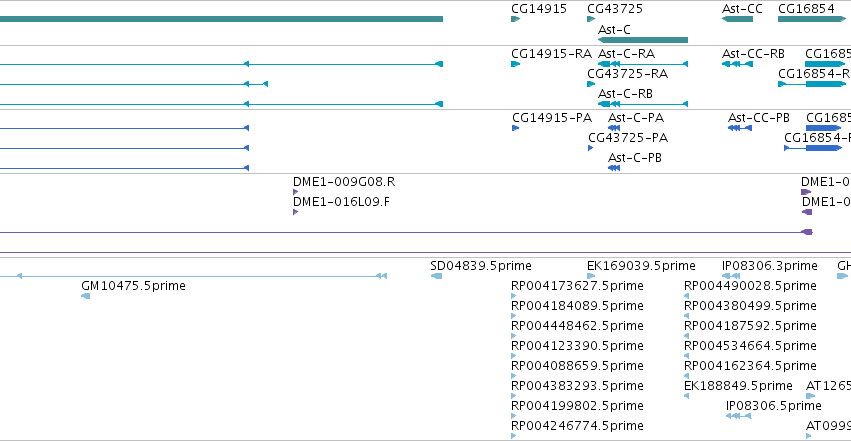Select RP004534664.5prime read
851x441 pixels.
(x=750, y=346)
